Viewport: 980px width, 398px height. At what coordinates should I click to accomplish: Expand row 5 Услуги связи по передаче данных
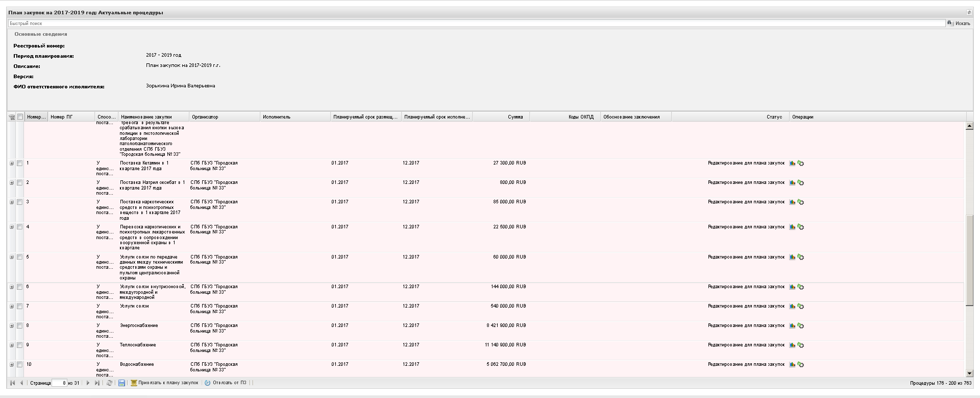coord(12,257)
